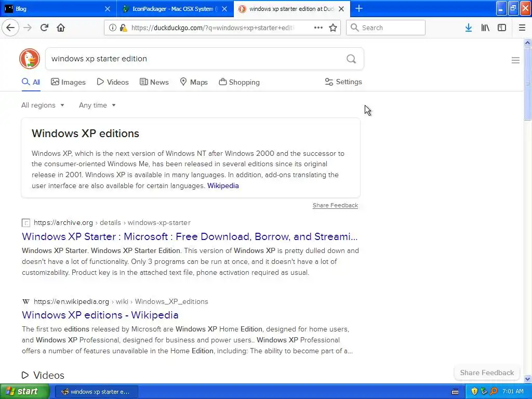Click the scrollbar up arrow
The width and height of the screenshot is (532, 399).
pos(527,43)
